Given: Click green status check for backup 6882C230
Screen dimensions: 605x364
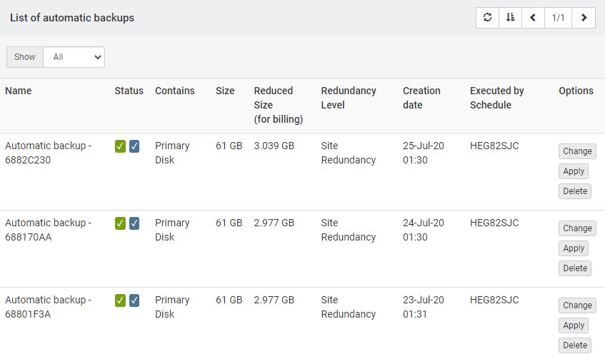Looking at the screenshot, I should coord(120,146).
